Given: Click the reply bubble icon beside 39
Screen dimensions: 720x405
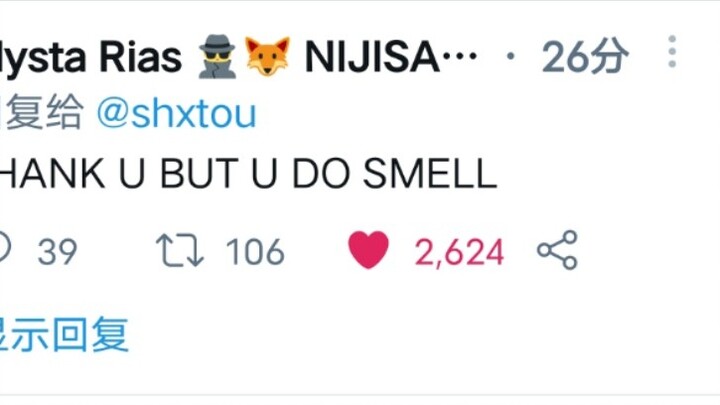Looking at the screenshot, I should coord(5,248).
